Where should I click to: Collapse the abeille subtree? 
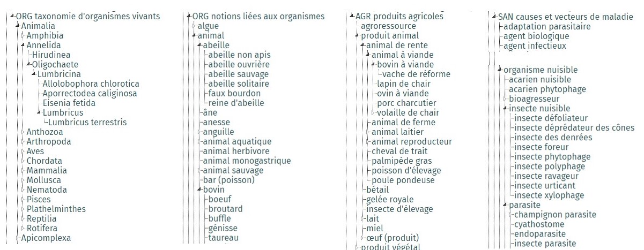tap(199, 45)
